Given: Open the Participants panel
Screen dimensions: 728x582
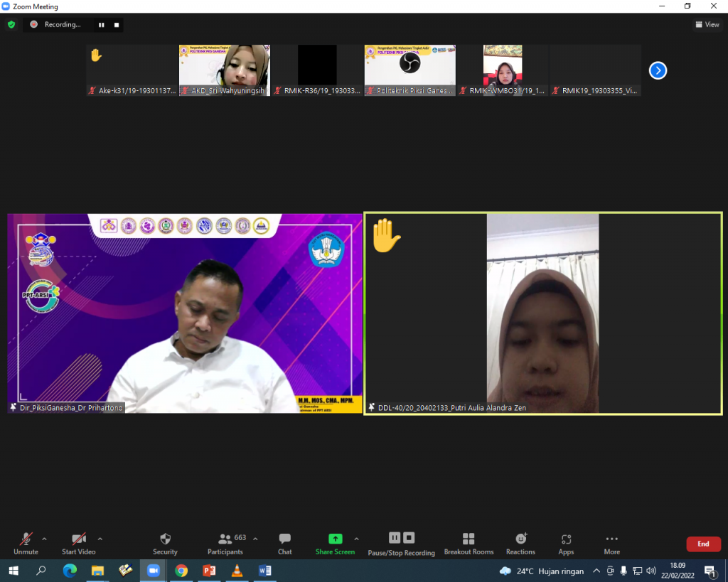Looking at the screenshot, I should click(x=225, y=544).
